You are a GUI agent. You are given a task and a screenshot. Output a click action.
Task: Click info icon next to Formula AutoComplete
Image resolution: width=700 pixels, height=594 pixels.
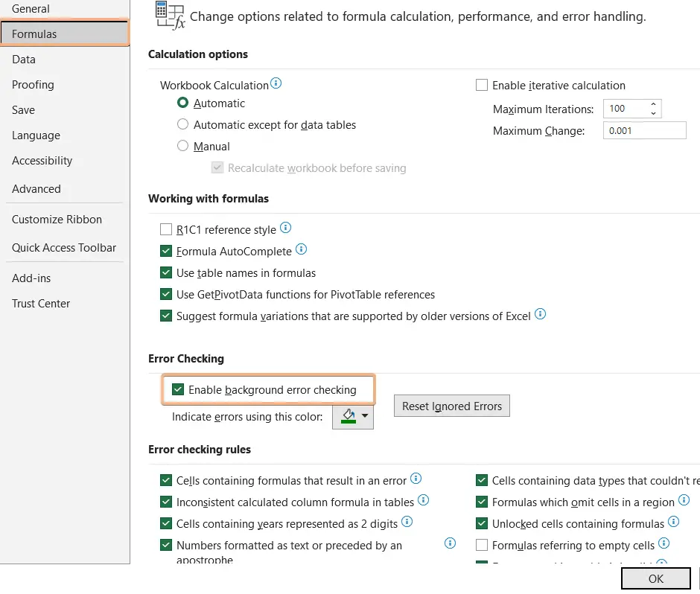[302, 250]
